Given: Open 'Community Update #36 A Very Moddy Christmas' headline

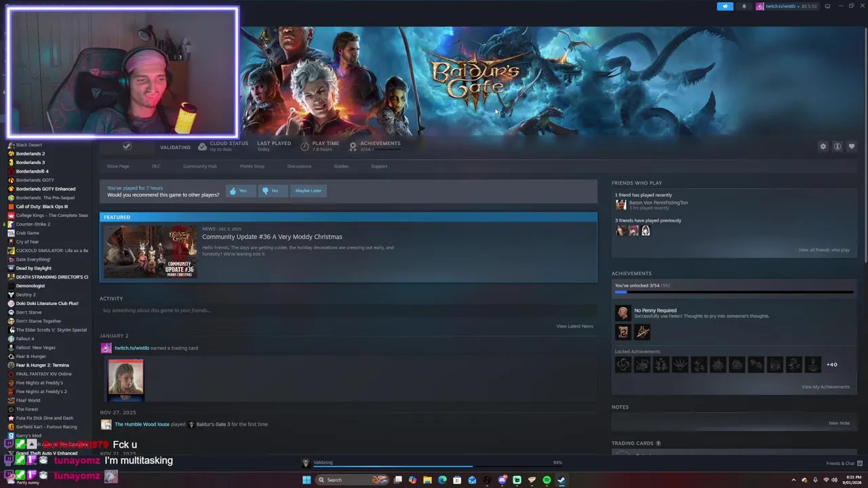Looking at the screenshot, I should (272, 237).
